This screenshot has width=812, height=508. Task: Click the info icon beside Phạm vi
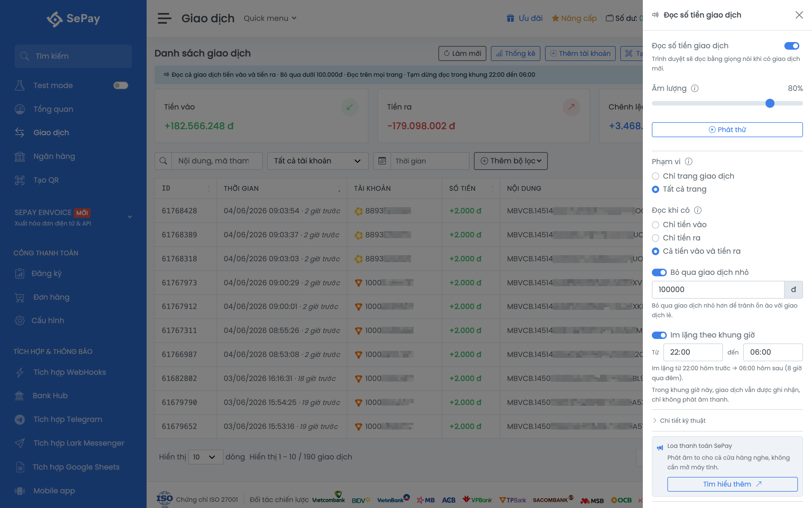(689, 162)
